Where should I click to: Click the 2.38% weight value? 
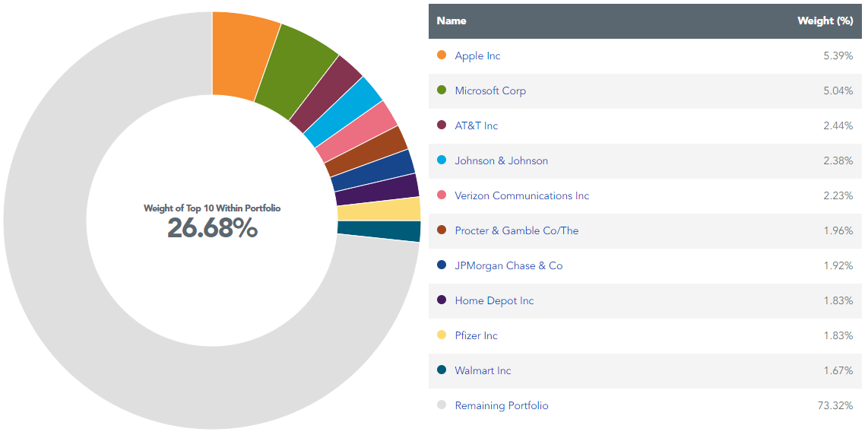pos(838,160)
